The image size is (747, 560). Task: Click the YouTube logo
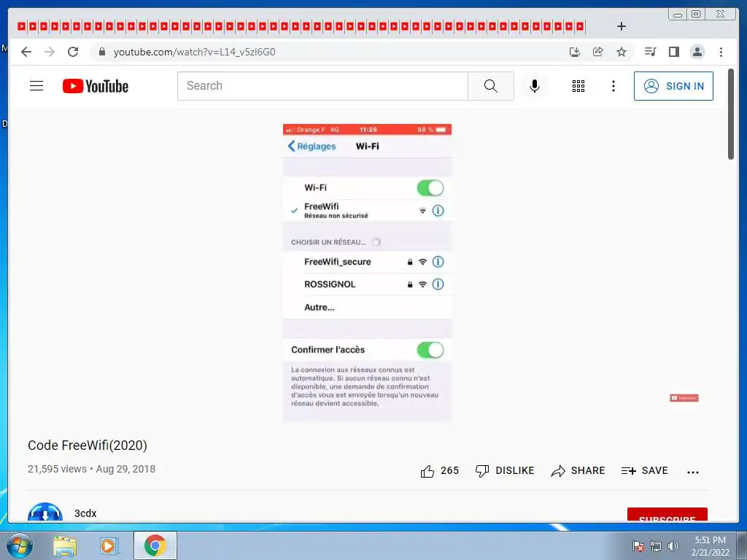tap(96, 86)
